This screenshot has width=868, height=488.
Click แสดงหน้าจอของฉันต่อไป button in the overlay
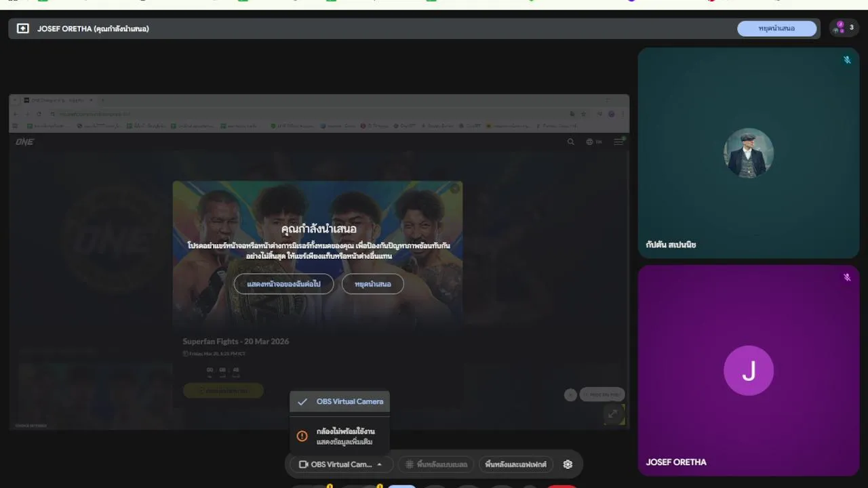point(283,284)
